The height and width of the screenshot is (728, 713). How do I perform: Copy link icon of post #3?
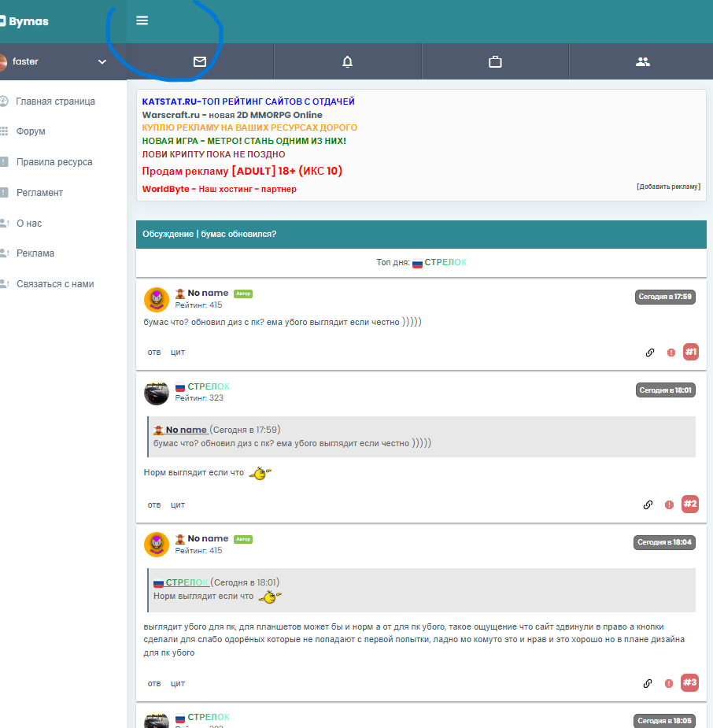coord(648,683)
